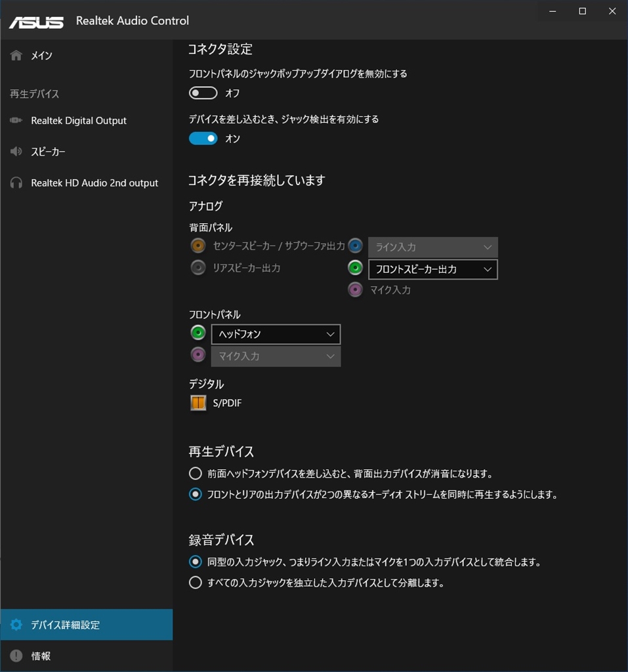
Task: Maximize the Realtek Audio Control window
Action: [x=582, y=11]
